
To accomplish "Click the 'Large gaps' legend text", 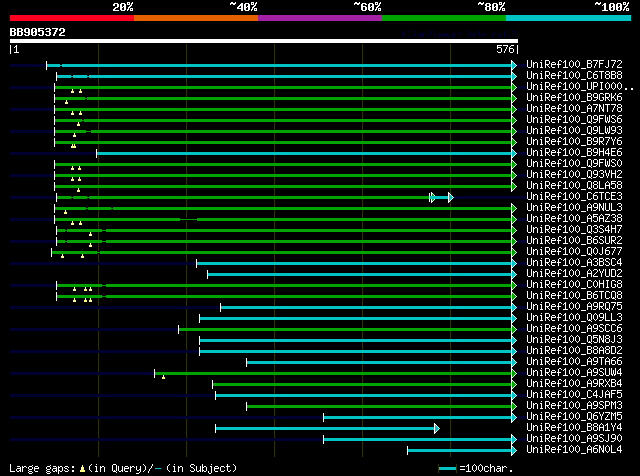I will click(x=42, y=468).
